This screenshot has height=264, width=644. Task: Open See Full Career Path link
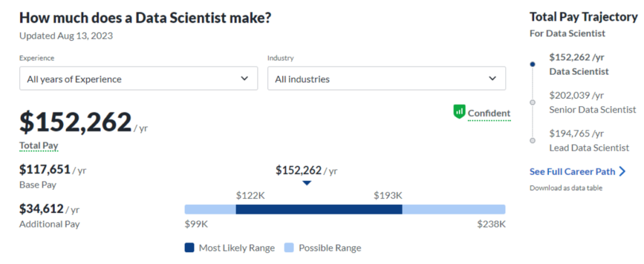(572, 171)
